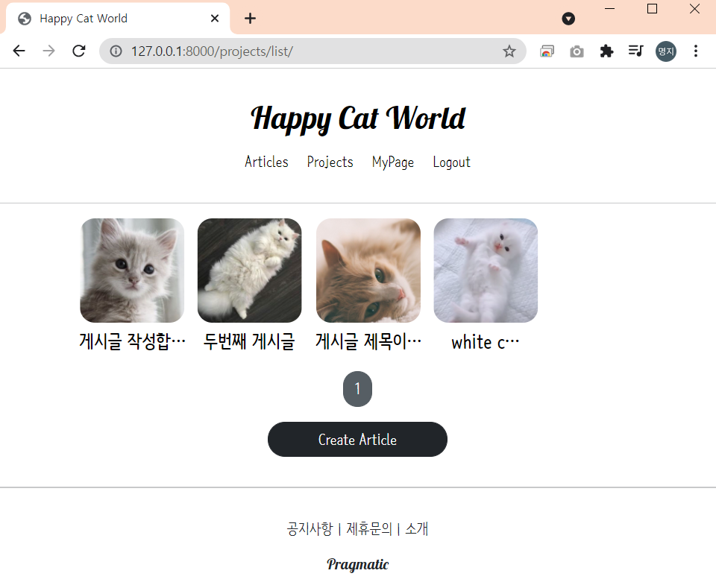Open the media control playlist icon

tap(635, 51)
